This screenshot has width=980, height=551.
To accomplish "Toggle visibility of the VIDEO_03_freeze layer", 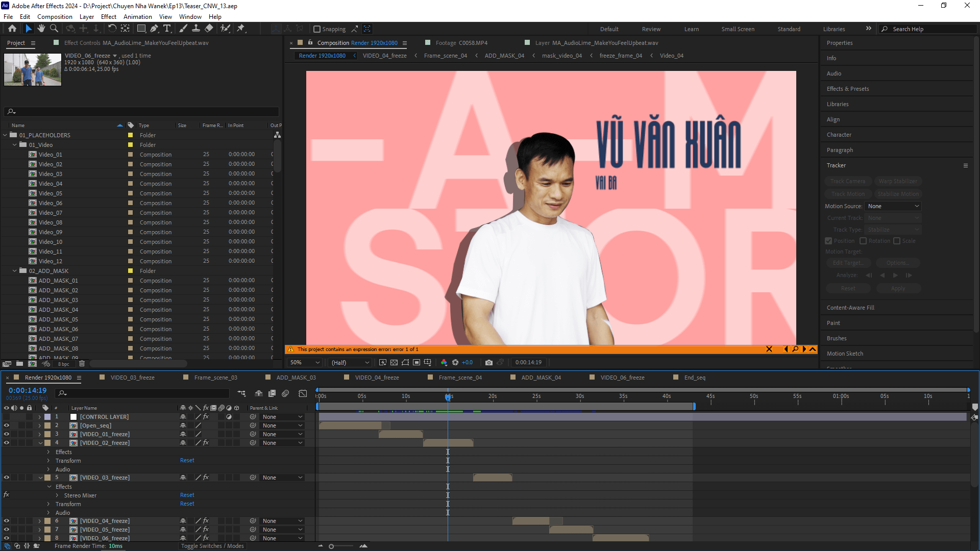I will 7,478.
